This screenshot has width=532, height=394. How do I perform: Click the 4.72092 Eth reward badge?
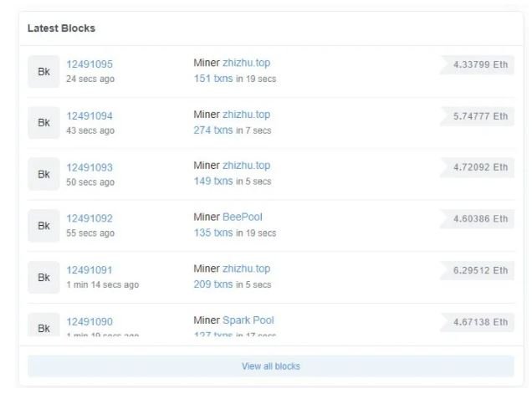coord(477,167)
